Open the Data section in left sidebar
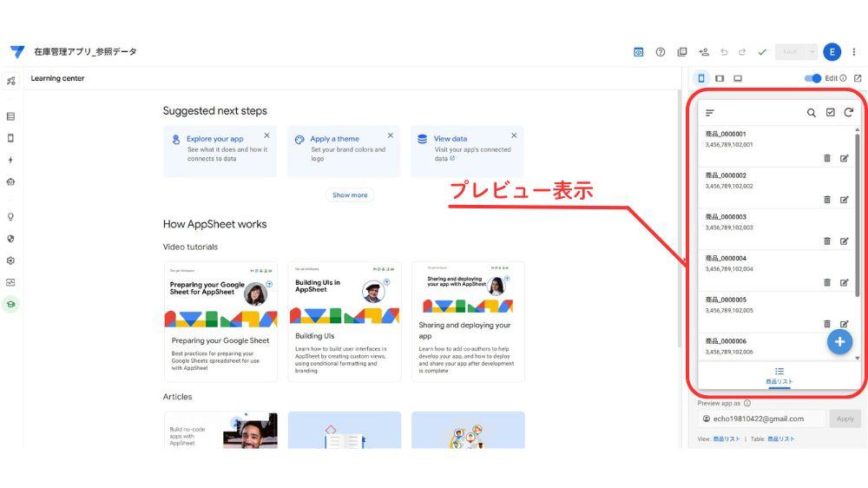Image resolution: width=868 pixels, height=488 pixels. point(10,116)
